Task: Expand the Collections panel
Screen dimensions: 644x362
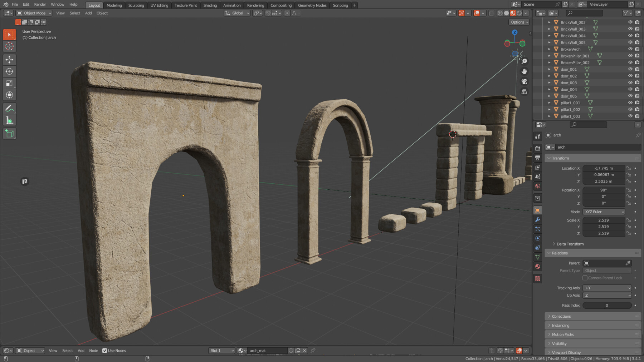Action: pyautogui.click(x=560, y=316)
